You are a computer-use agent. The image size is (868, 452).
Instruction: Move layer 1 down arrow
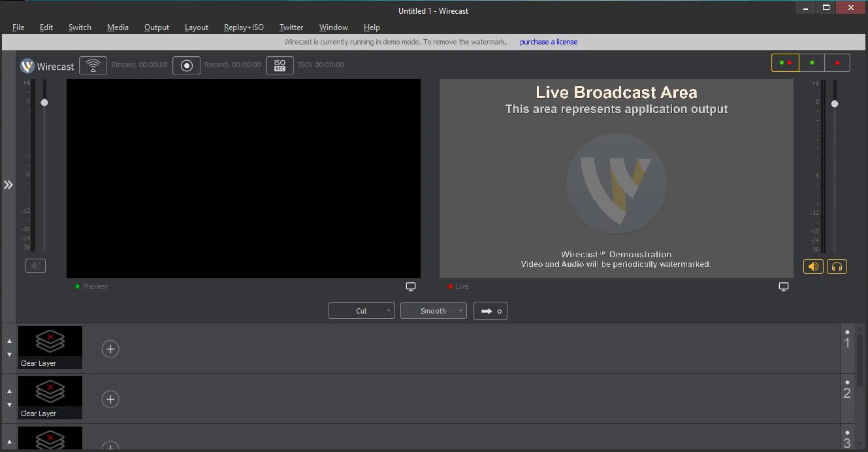[x=9, y=355]
